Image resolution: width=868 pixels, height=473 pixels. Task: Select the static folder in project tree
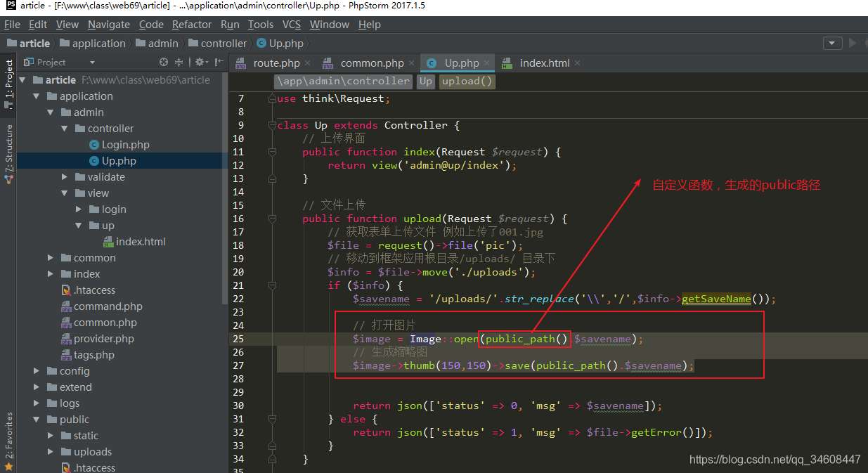click(86, 436)
